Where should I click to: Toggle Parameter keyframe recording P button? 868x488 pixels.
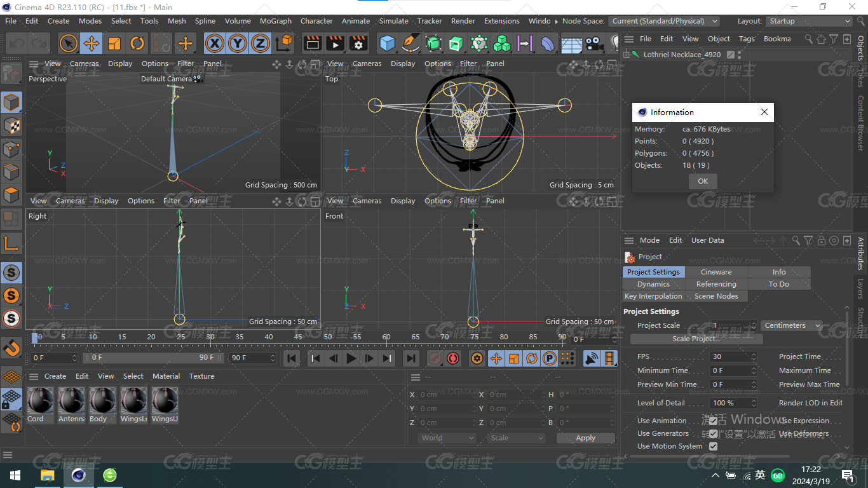pyautogui.click(x=550, y=358)
